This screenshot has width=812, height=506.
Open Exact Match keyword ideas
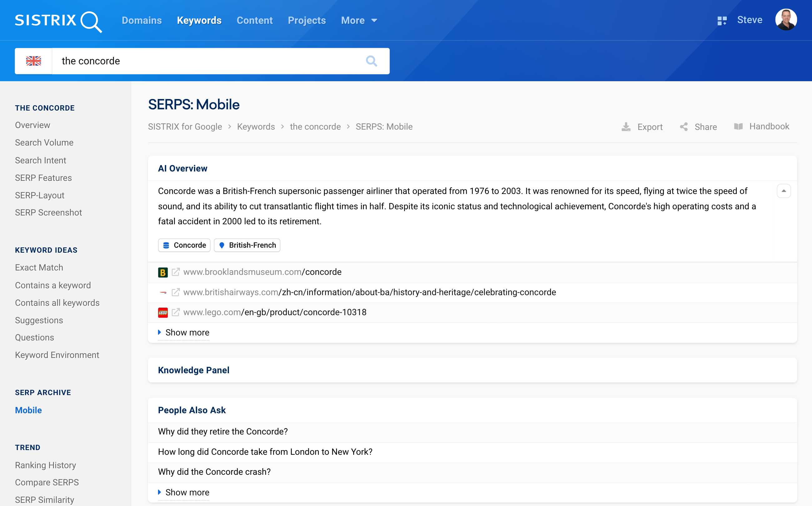(39, 267)
